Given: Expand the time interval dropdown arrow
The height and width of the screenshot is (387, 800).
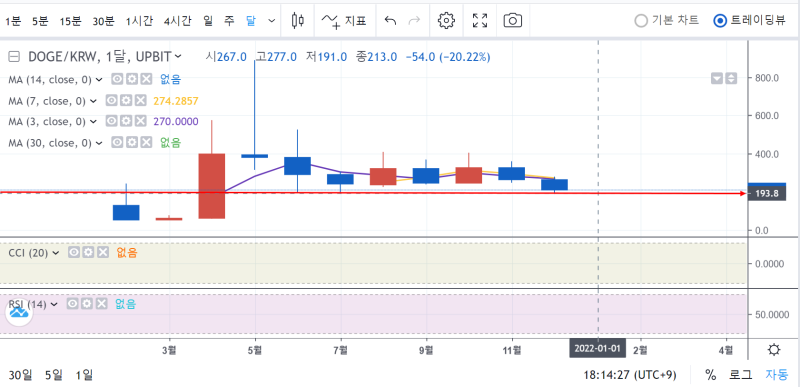Looking at the screenshot, I should point(271,21).
